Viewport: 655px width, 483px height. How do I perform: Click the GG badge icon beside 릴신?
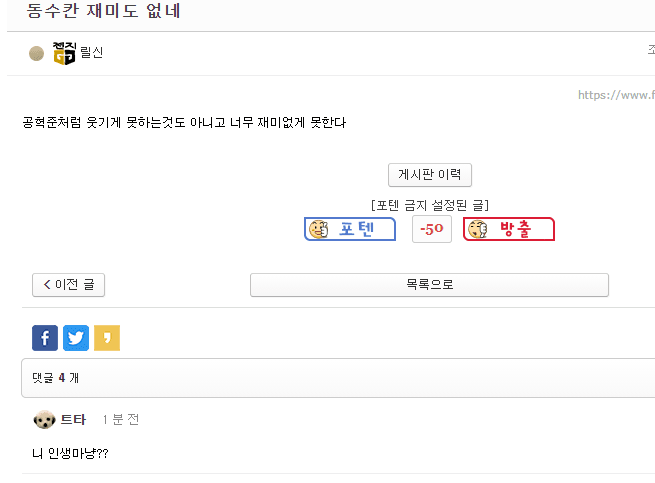(64, 53)
